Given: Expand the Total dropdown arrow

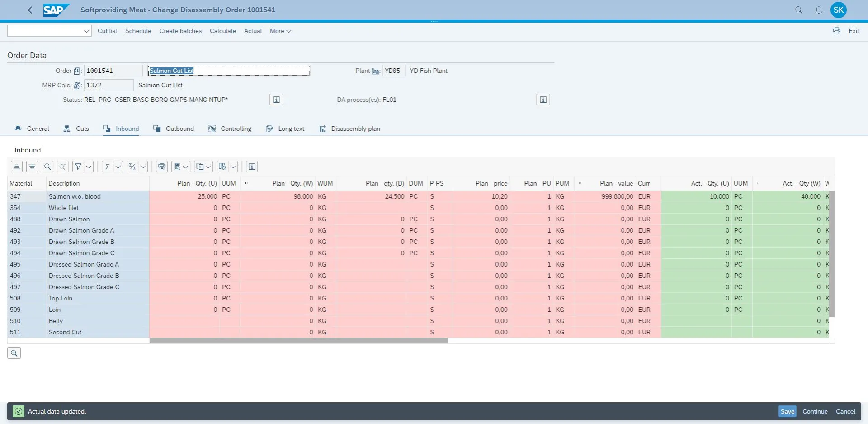Looking at the screenshot, I should (x=118, y=167).
